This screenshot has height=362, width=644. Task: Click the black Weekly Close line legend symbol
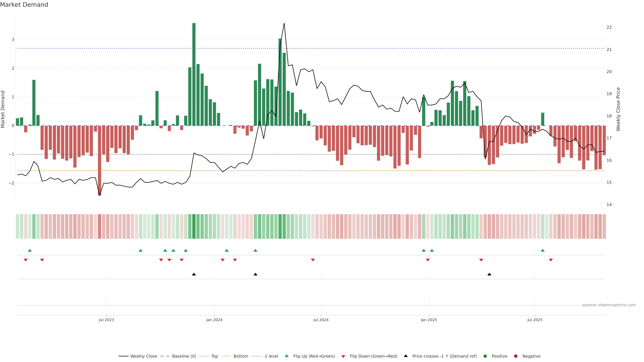point(123,356)
